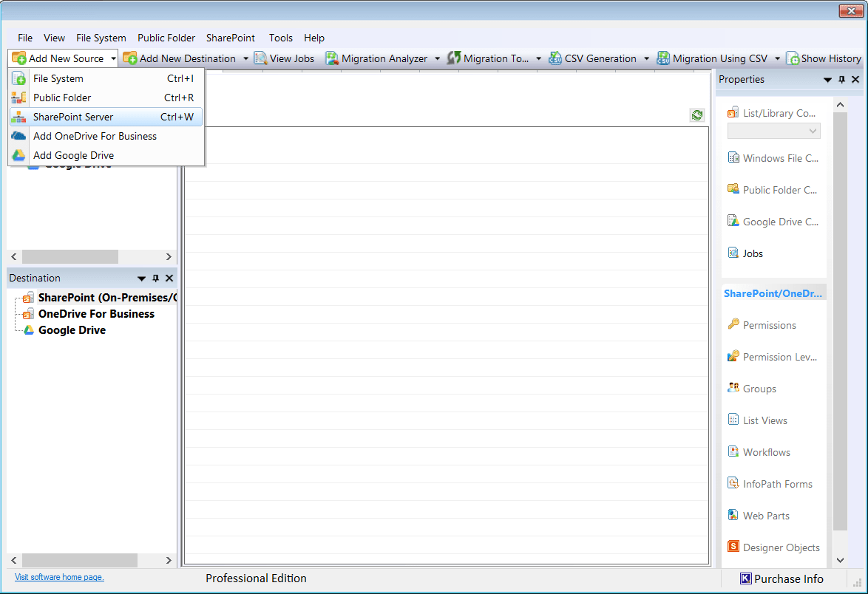868x594 pixels.
Task: Click the InfoPath Forms icon
Action: (733, 483)
